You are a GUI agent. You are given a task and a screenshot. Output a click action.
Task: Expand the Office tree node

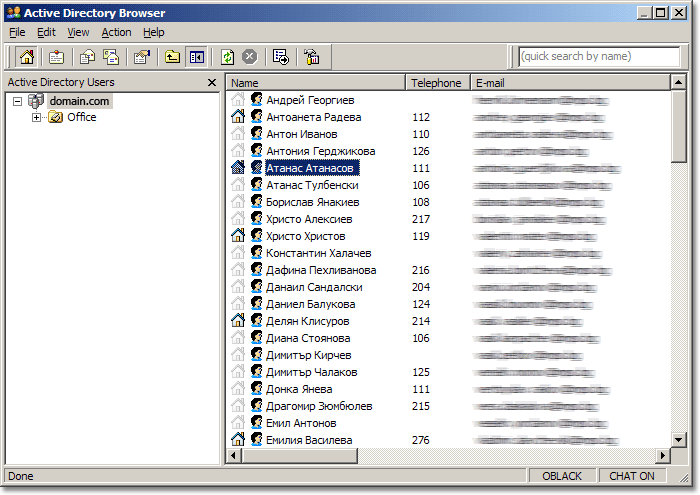37,117
